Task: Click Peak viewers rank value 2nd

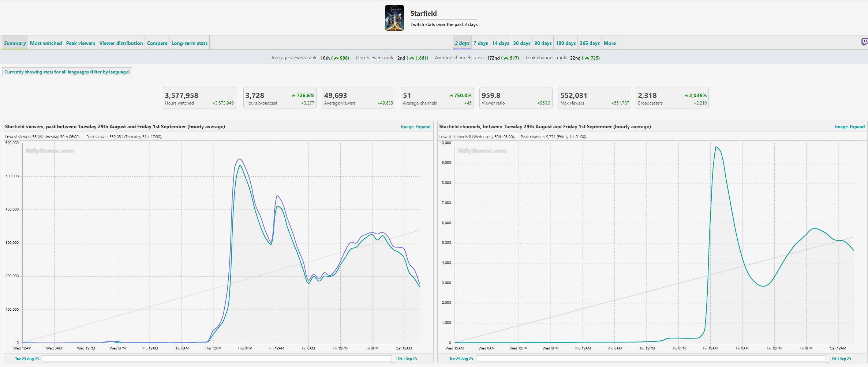Action: pyautogui.click(x=401, y=58)
